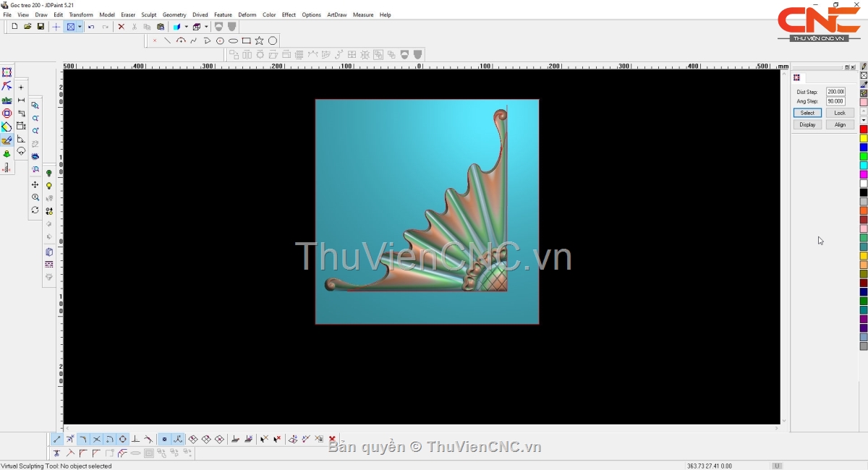The height and width of the screenshot is (470, 868).
Task: Click the rotate view icon
Action: (35, 210)
